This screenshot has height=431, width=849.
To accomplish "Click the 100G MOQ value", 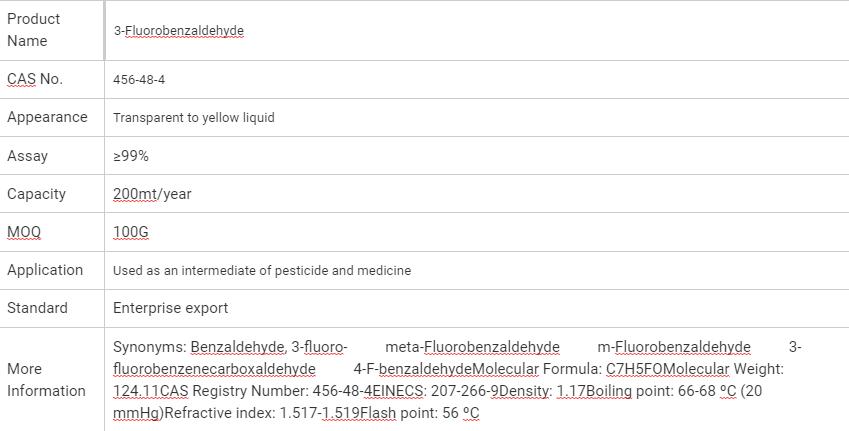I will click(131, 232).
